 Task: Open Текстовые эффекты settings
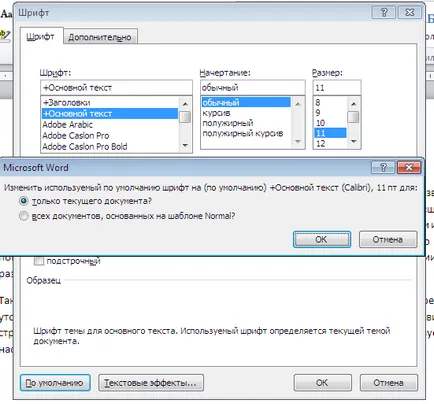(151, 383)
